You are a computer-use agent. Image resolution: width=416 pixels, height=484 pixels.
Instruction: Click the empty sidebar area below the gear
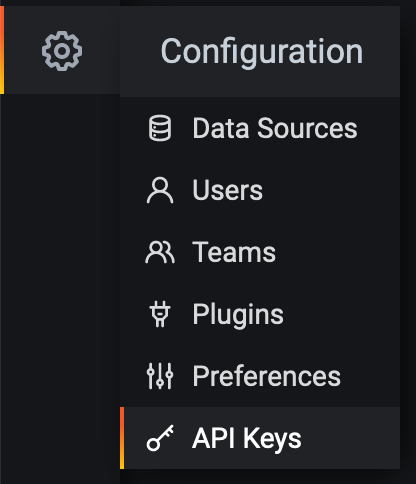coord(60,287)
